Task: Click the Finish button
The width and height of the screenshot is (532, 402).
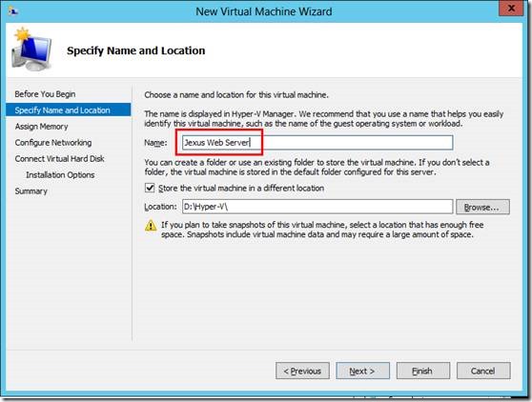Action: point(423,371)
